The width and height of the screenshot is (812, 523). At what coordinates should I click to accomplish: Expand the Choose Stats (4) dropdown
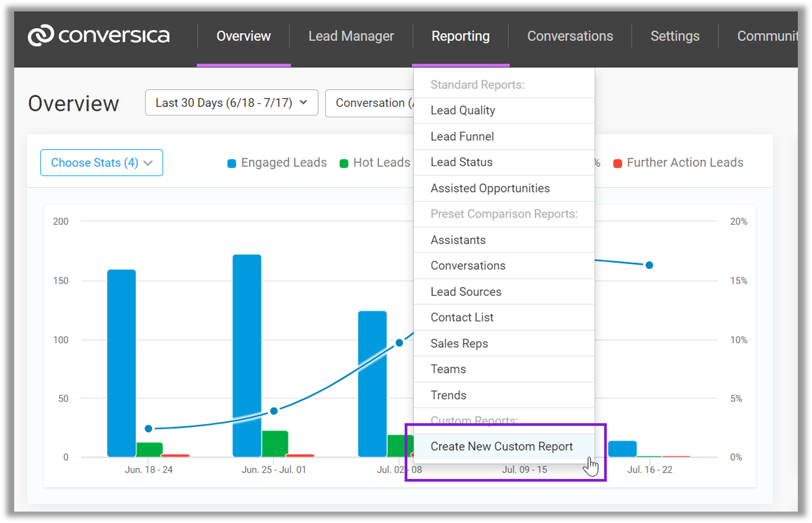(x=101, y=163)
